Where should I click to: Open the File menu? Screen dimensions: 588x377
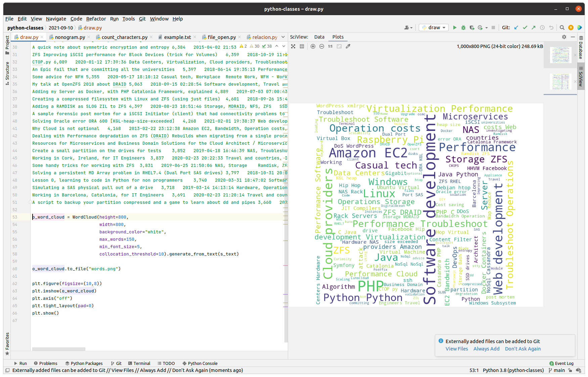(x=9, y=19)
